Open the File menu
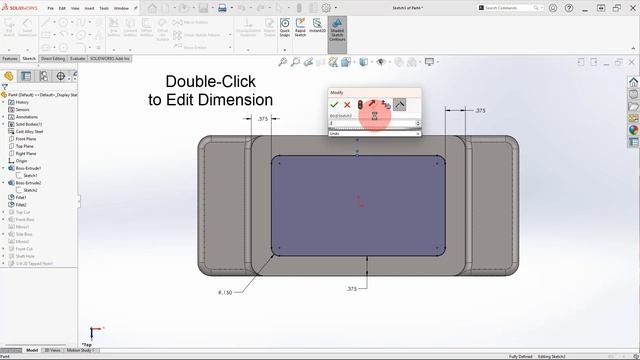Screen dimensions: 640x360 (x=51, y=8)
